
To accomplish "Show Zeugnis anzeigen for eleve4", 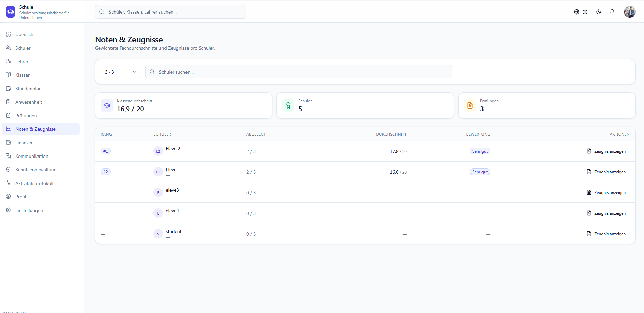I will (606, 213).
